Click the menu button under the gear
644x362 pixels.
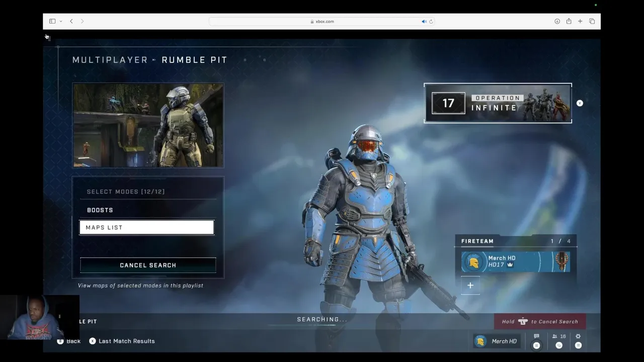[x=578, y=345]
